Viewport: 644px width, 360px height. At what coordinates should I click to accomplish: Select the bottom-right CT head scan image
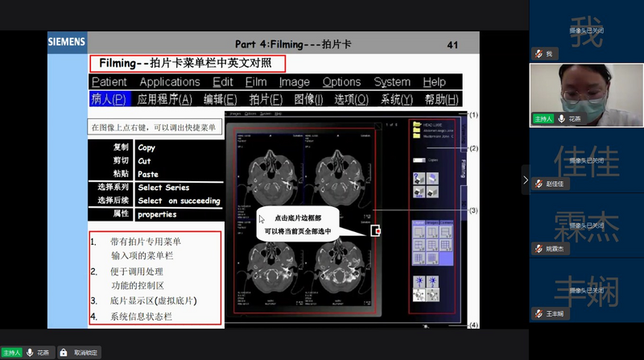click(338, 266)
